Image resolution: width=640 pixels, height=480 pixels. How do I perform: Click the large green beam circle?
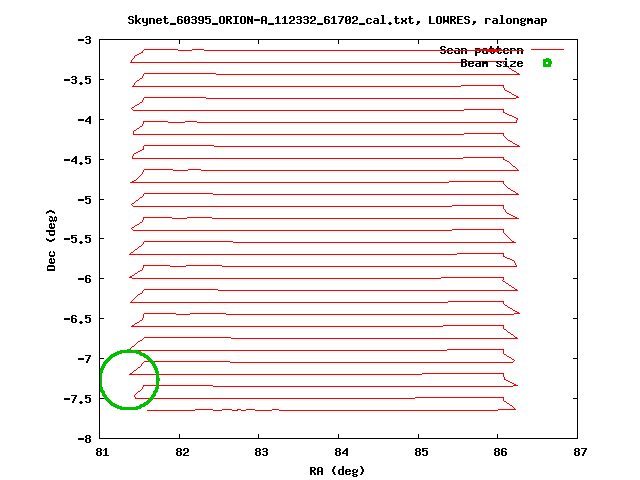point(129,380)
